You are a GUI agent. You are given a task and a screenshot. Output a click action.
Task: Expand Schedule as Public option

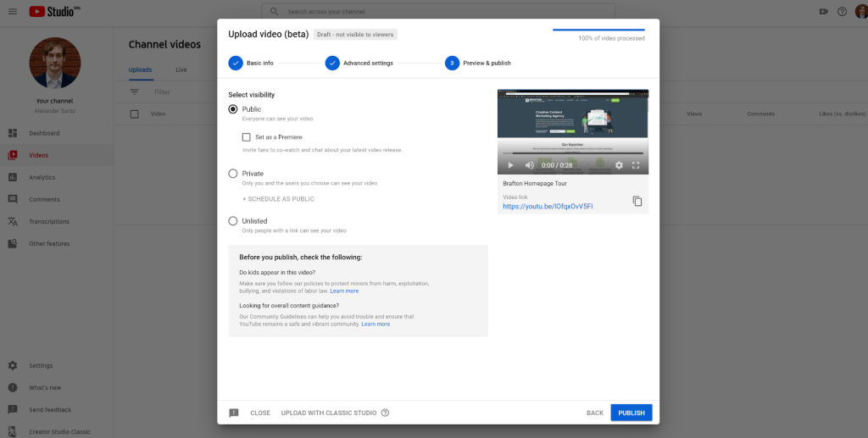pyautogui.click(x=278, y=199)
